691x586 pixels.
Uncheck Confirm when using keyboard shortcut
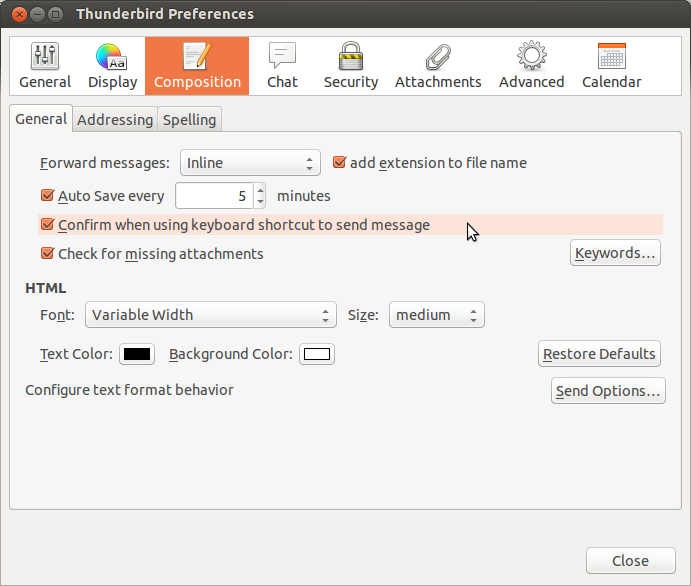47,225
